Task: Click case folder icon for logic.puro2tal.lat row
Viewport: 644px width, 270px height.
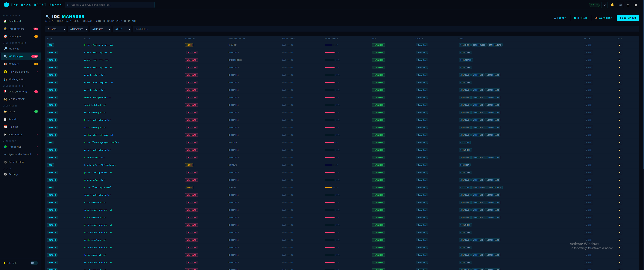Action: 619,255
